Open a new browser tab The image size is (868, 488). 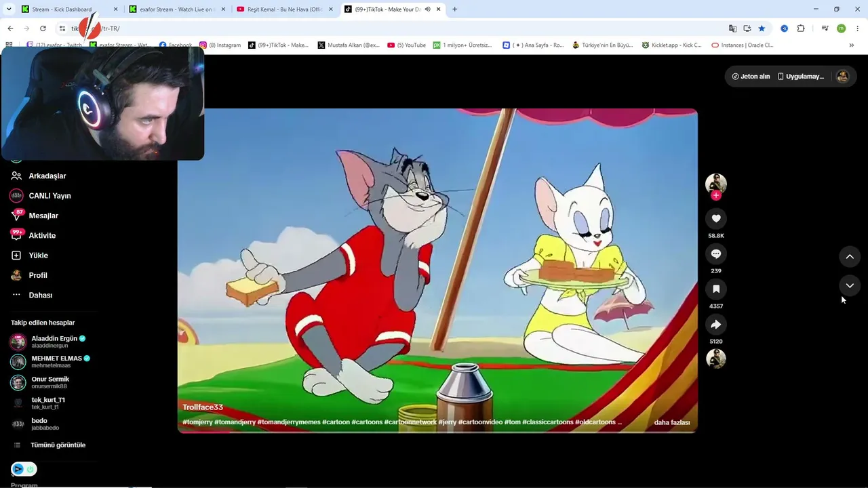(x=454, y=9)
